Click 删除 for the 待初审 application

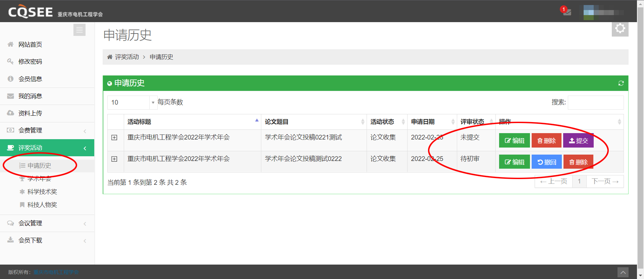pyautogui.click(x=578, y=162)
